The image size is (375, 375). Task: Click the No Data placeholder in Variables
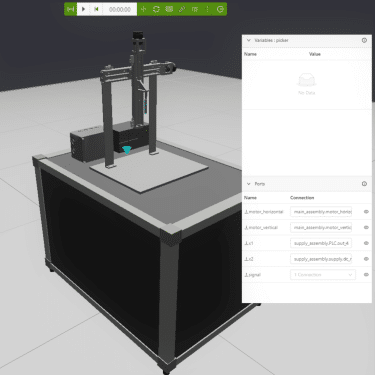coord(306,84)
